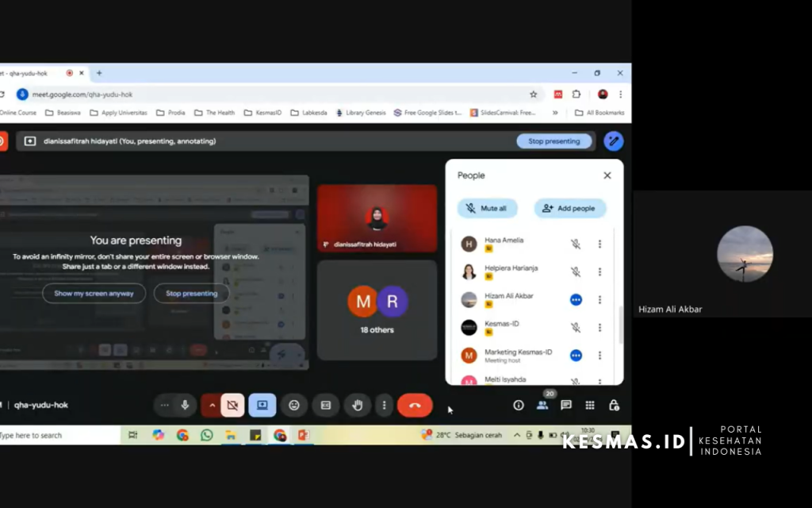
Task: Open the Activities grid icon
Action: tap(590, 405)
